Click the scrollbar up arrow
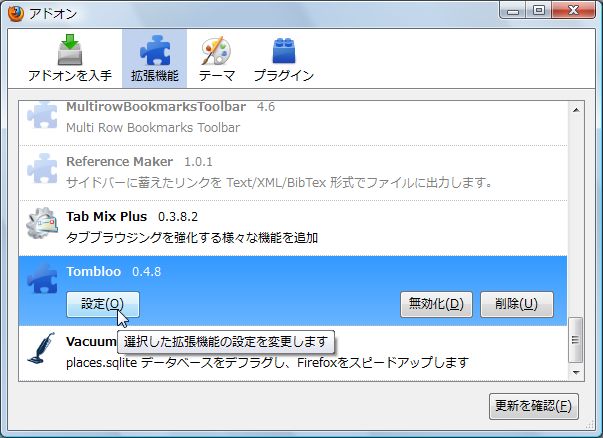The height and width of the screenshot is (438, 603). (x=576, y=110)
